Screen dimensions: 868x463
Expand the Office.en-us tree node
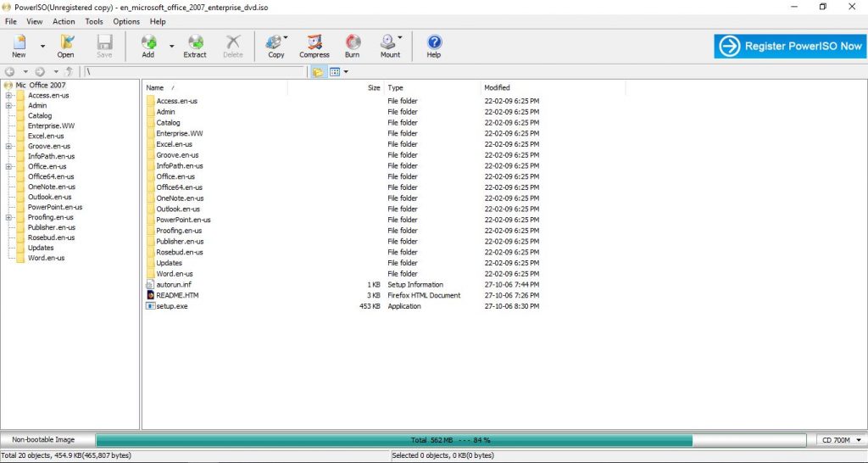coord(8,166)
